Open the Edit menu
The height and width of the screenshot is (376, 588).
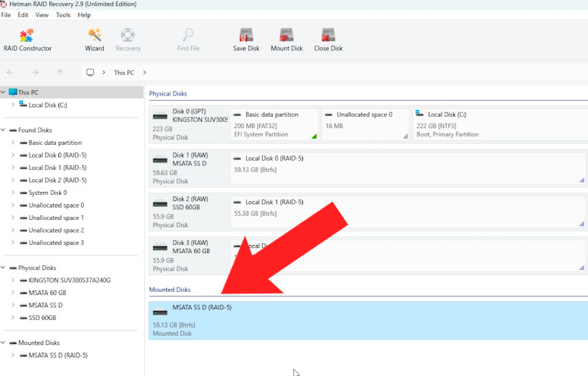[x=23, y=15]
